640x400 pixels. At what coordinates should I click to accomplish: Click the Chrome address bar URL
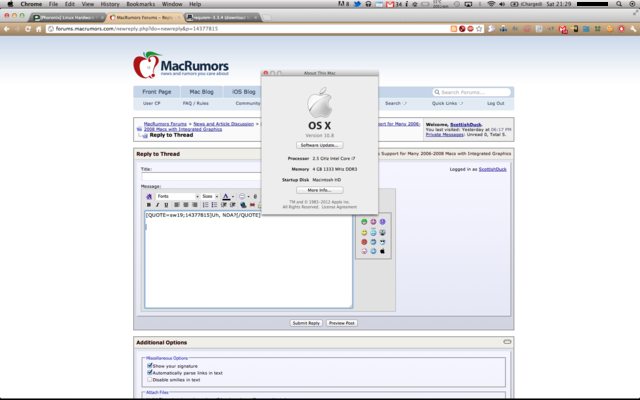coord(137,29)
